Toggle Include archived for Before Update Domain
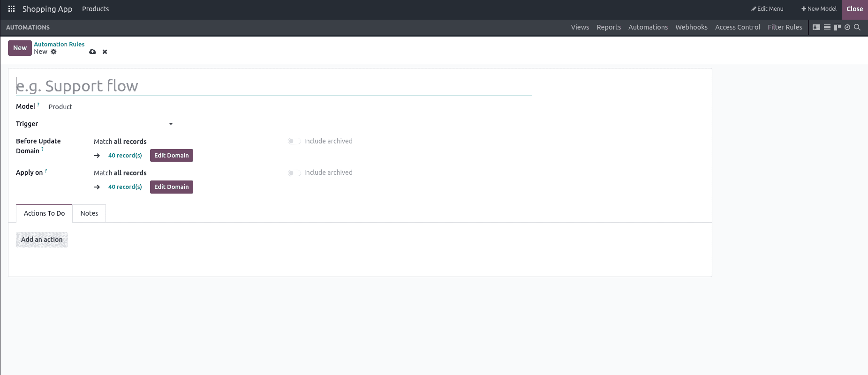Image resolution: width=868 pixels, height=375 pixels. 294,141
